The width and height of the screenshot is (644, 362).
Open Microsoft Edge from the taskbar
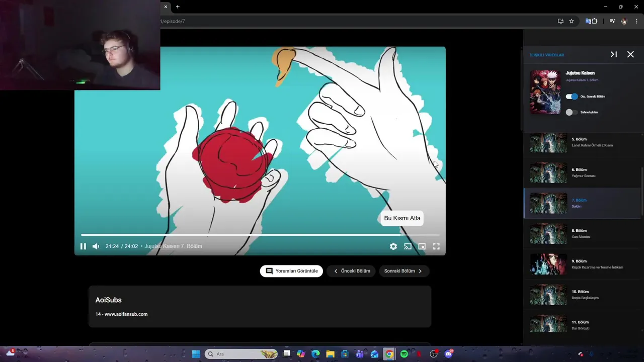tap(315, 354)
